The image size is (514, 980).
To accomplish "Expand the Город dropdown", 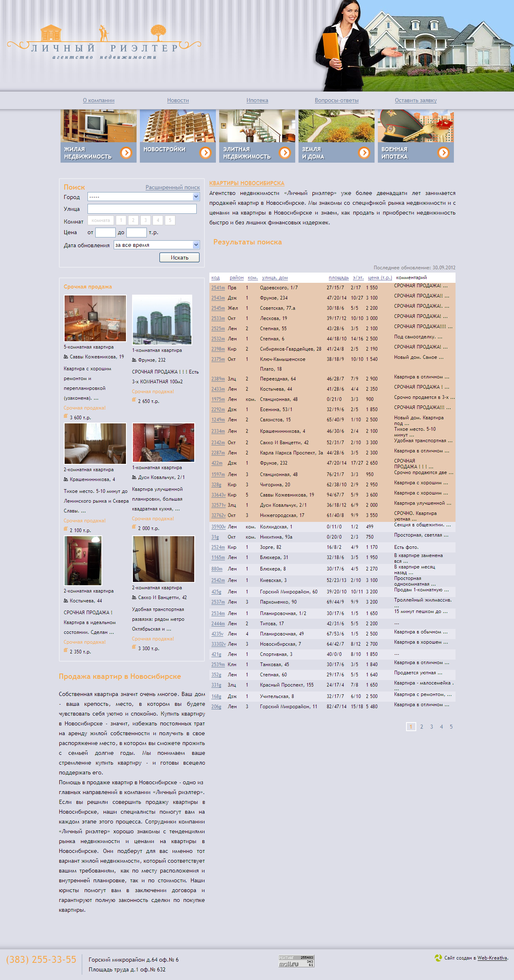I will point(196,197).
